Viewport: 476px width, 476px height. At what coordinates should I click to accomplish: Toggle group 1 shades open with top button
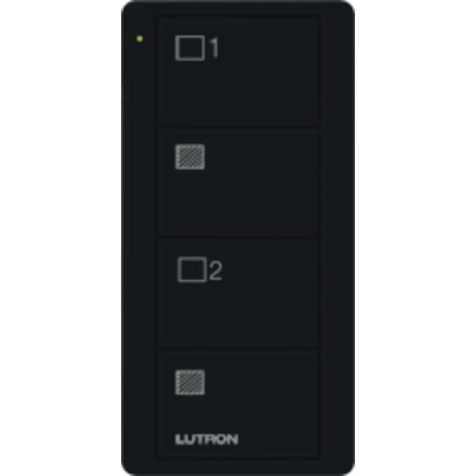[x=238, y=72]
